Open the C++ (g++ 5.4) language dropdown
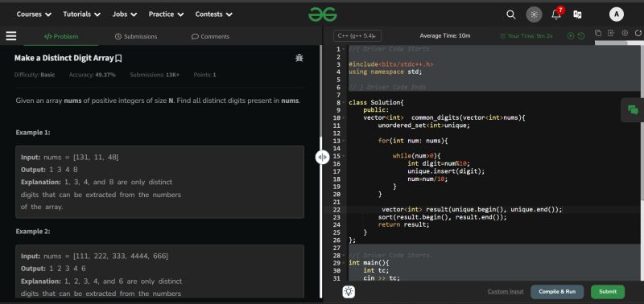The image size is (644, 304). [x=357, y=36]
